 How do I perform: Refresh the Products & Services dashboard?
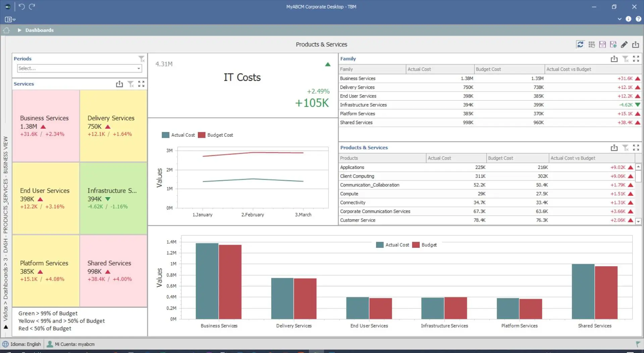580,45
